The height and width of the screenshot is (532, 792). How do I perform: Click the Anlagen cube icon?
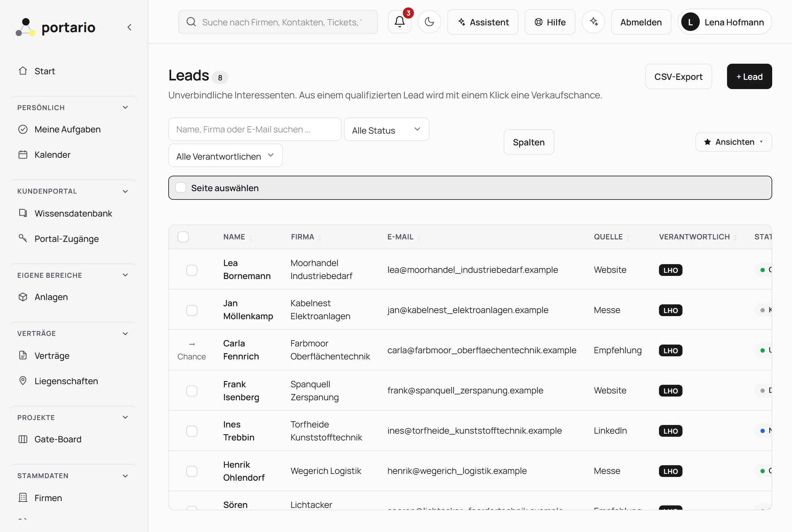tap(23, 297)
